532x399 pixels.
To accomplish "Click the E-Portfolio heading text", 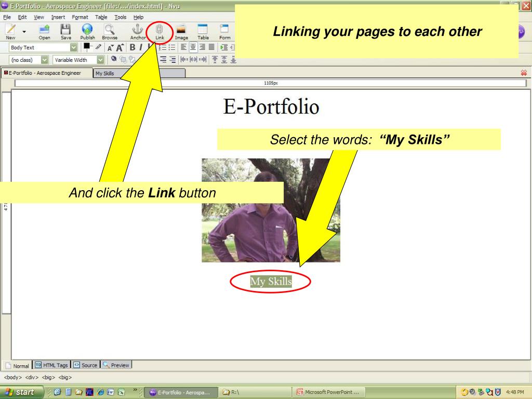I will 271,107.
